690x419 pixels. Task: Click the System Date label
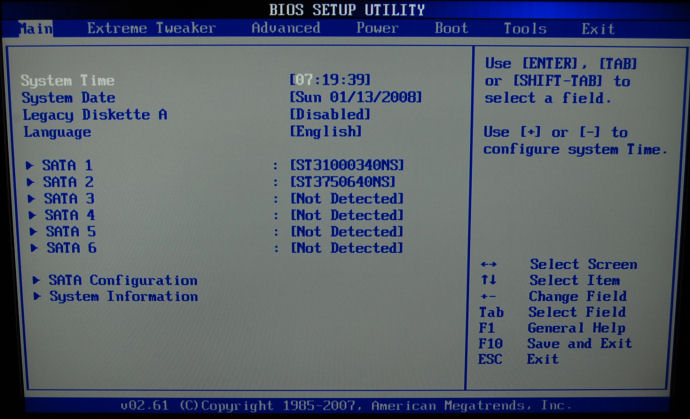[x=69, y=98]
